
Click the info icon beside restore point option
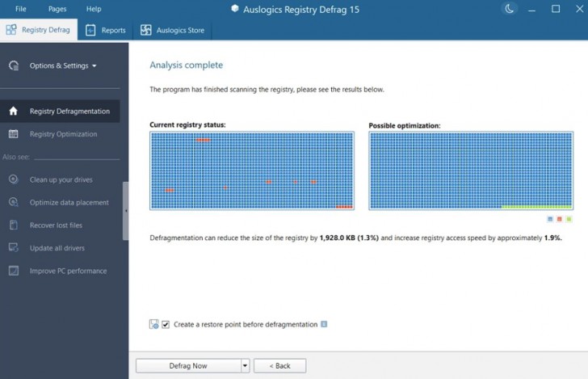click(324, 324)
